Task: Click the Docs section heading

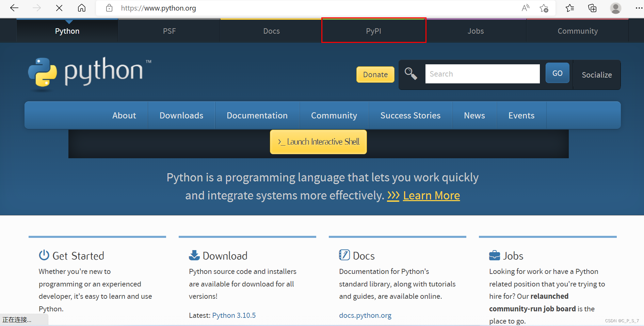Action: coord(364,256)
